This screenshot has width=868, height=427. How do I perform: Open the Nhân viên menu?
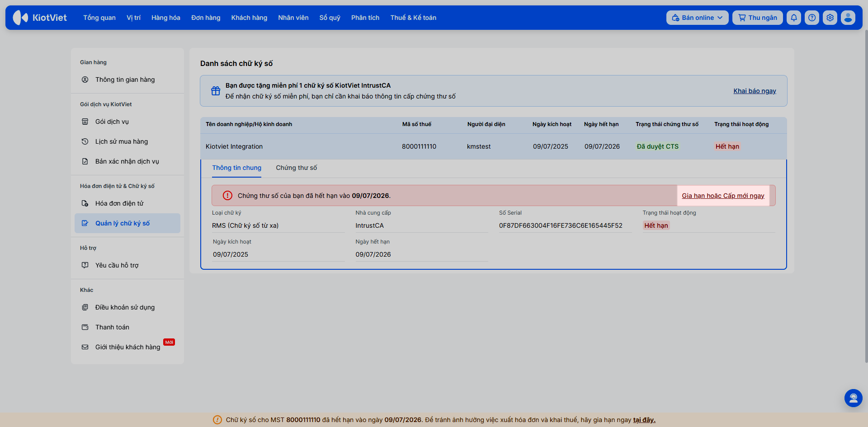click(x=293, y=18)
